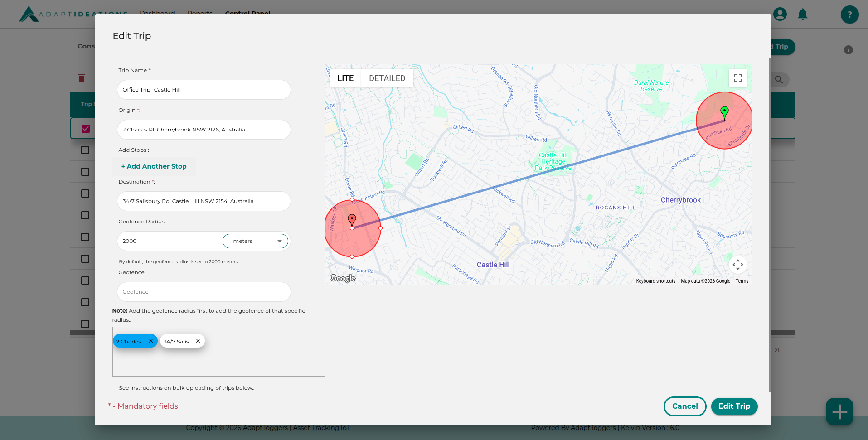Click the red destination marker pin
Image resolution: width=868 pixels, height=440 pixels.
[x=352, y=220]
